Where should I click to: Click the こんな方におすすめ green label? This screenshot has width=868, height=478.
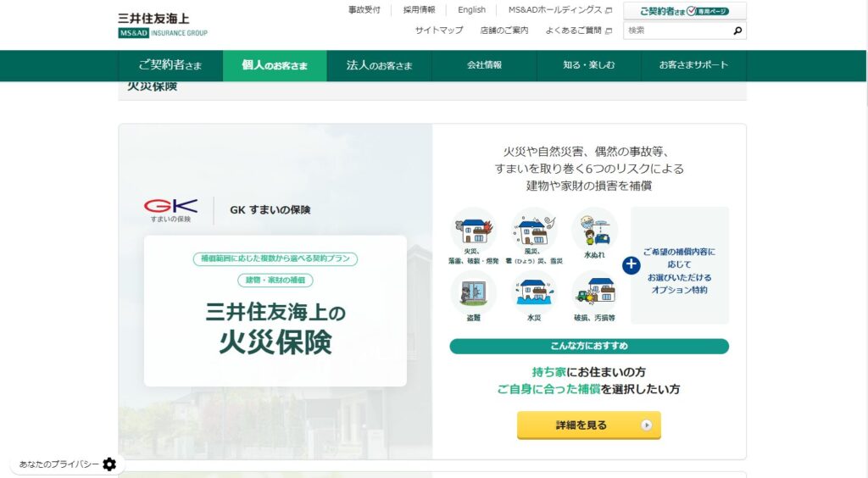pos(589,346)
